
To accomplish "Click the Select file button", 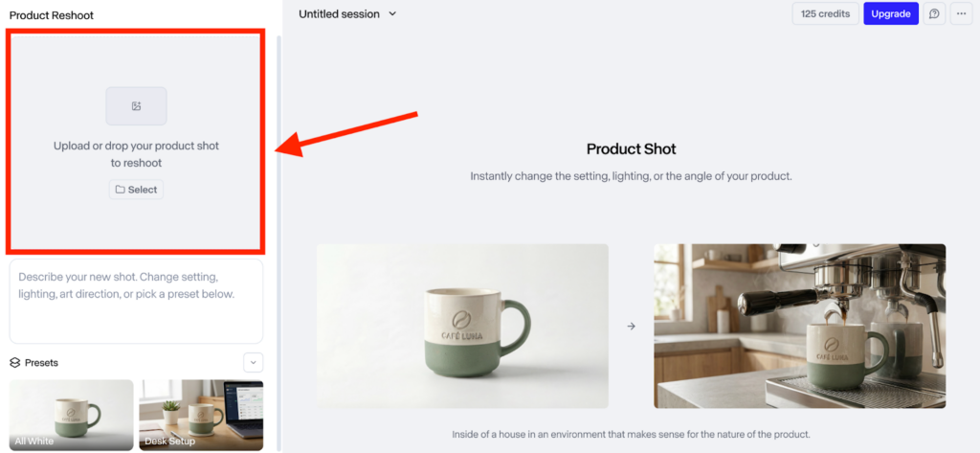I will pos(136,190).
